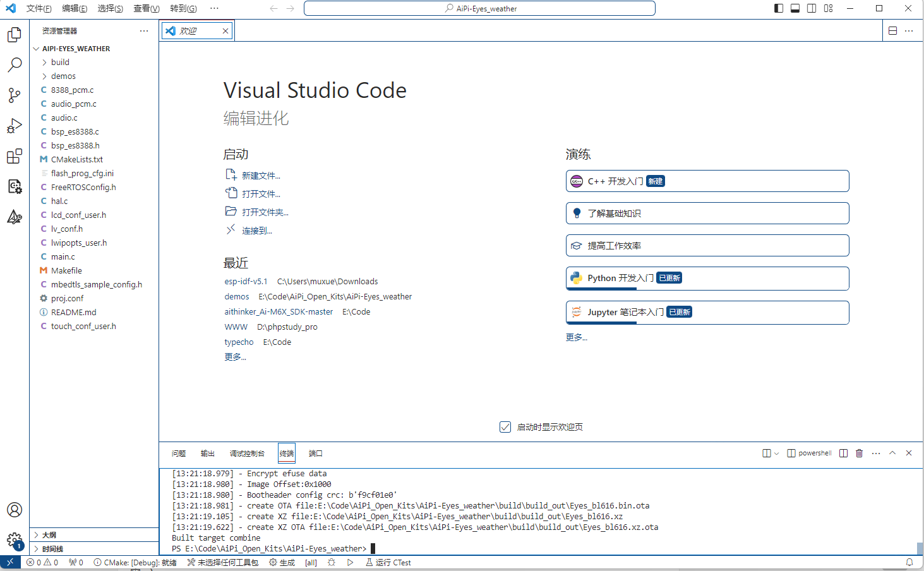Open the Source Control view

(15, 95)
